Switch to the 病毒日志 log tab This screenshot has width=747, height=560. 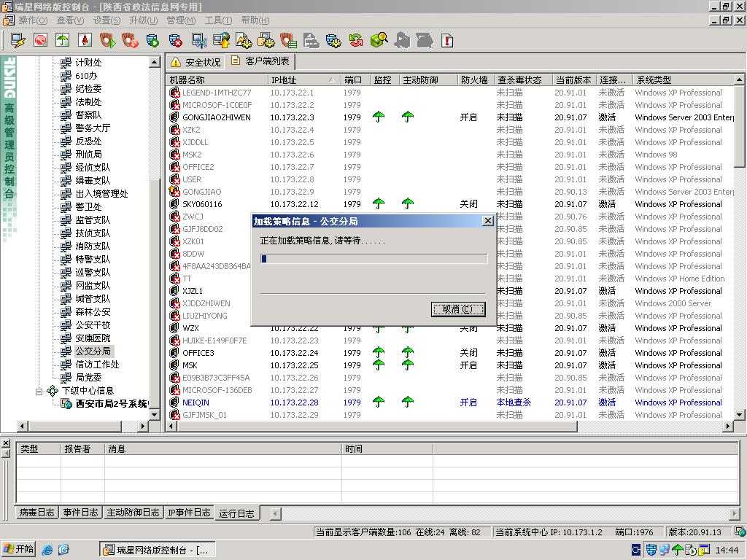click(36, 513)
